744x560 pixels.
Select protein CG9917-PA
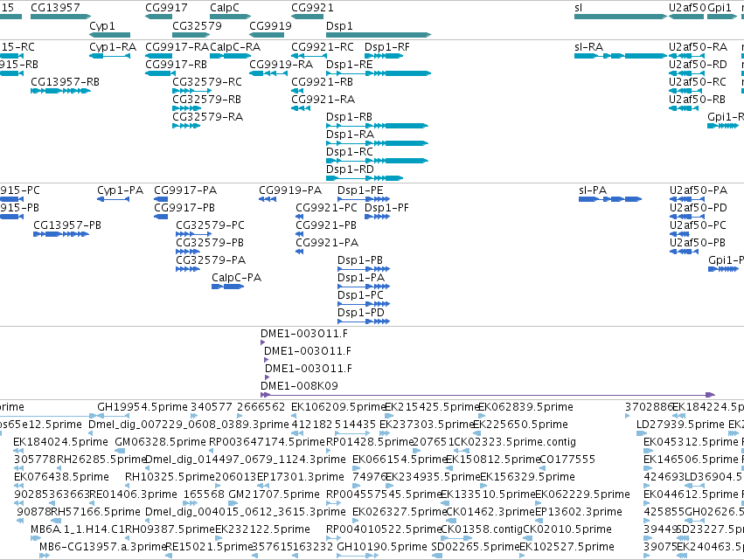185,190
